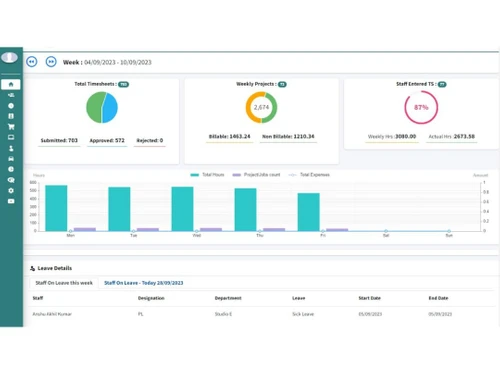The image size is (500, 375).
Task: Click the Staff Entered TS count badge
Action: [442, 84]
